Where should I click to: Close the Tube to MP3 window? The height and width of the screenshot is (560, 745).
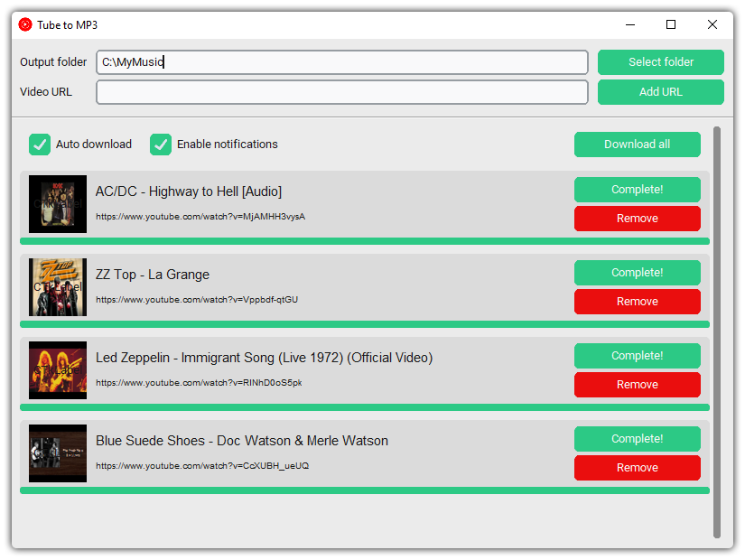click(712, 24)
